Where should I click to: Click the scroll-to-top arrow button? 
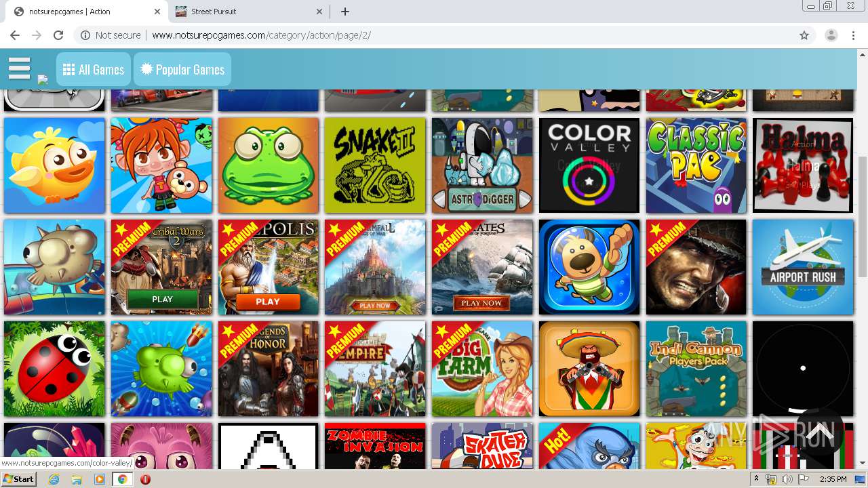click(x=818, y=432)
